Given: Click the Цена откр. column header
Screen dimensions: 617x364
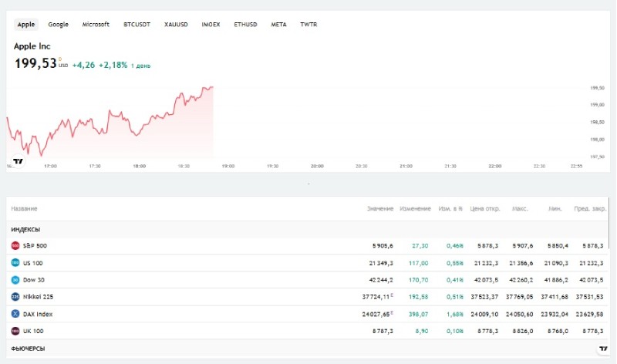Looking at the screenshot, I should (x=485, y=208).
